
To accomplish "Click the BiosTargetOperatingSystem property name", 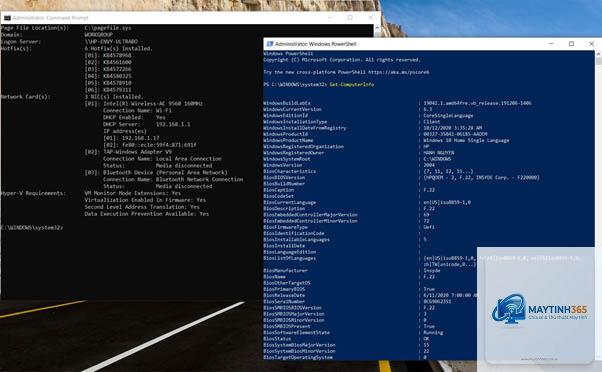I will click(x=298, y=357).
